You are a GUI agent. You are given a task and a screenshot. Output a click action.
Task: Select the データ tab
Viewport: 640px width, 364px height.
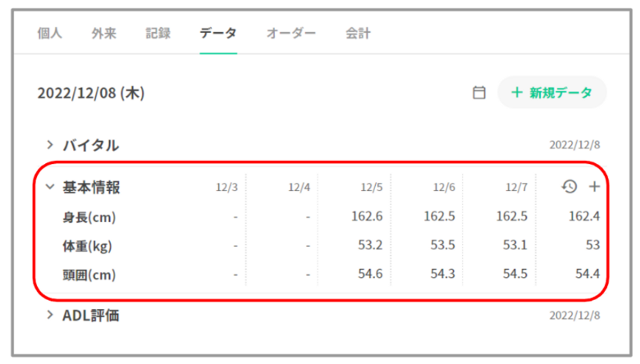[x=217, y=34]
